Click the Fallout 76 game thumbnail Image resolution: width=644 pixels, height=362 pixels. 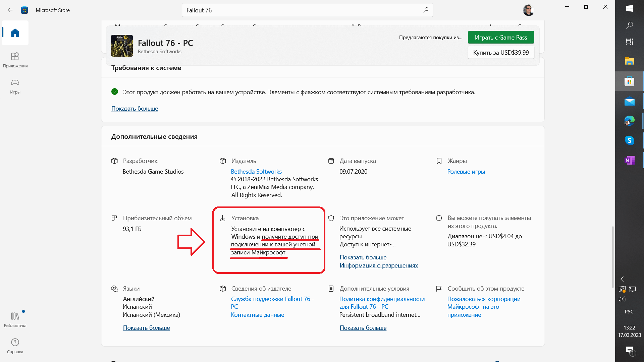[x=122, y=46]
